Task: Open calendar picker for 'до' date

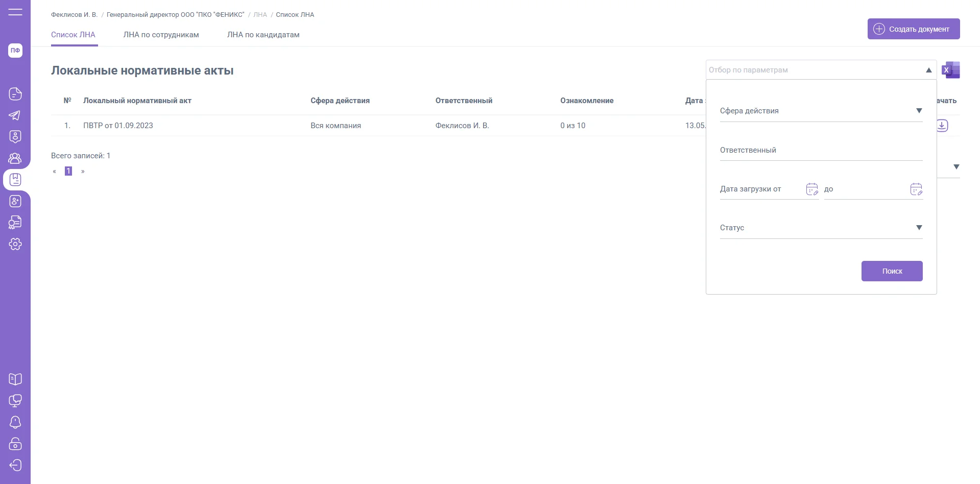Action: click(x=916, y=189)
